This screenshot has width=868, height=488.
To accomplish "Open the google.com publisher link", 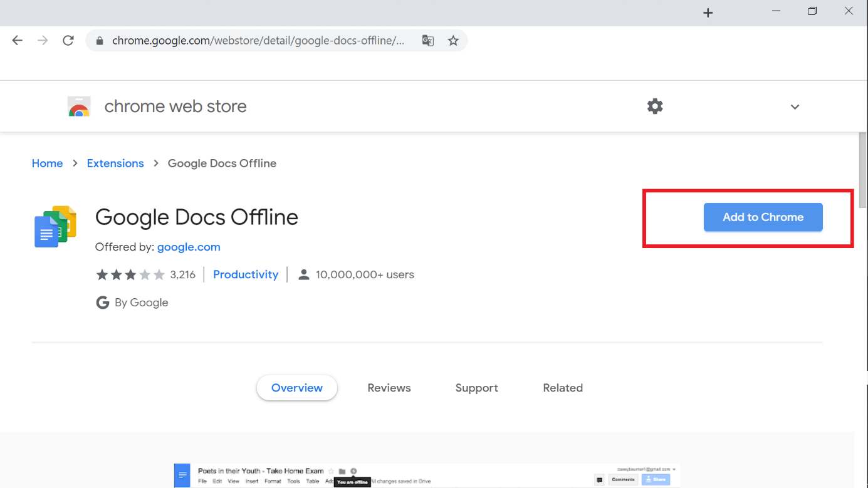I will 189,246.
